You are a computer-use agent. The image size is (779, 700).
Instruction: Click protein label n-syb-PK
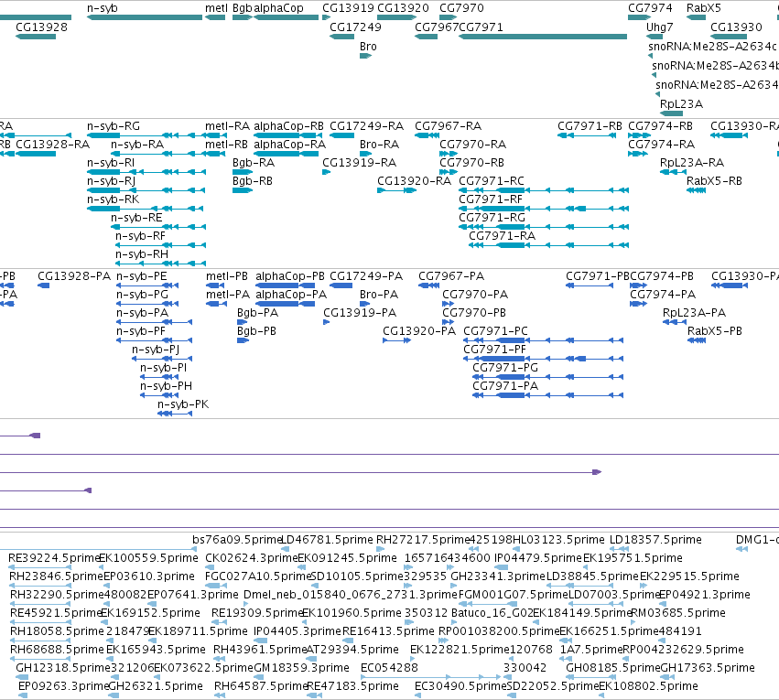(x=183, y=404)
